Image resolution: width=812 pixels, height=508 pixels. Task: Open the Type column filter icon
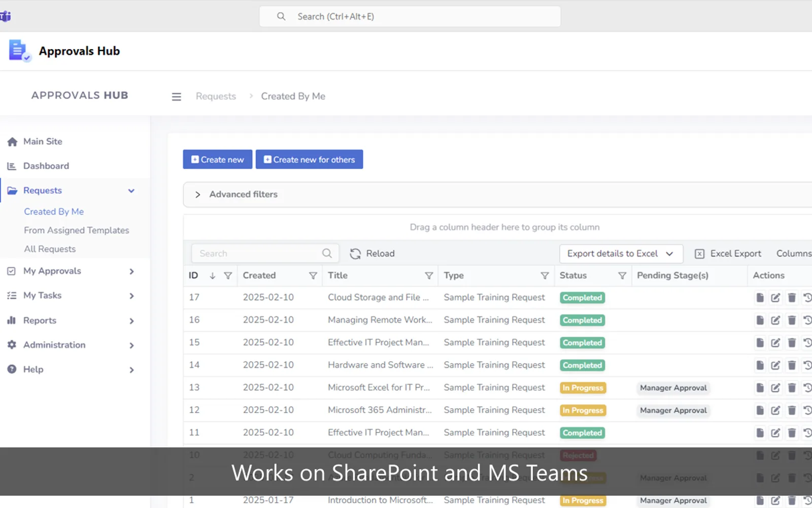click(545, 276)
